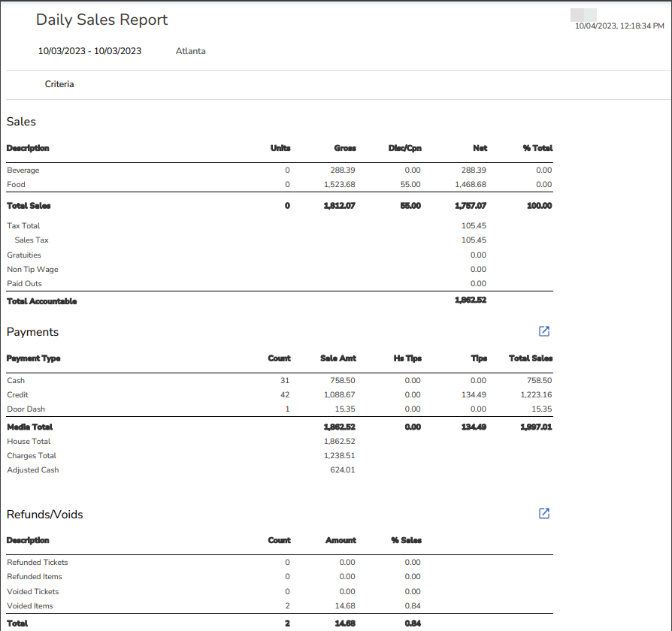This screenshot has width=672, height=631.
Task: Open Refunds/Voids details via pop-out icon
Action: click(x=544, y=514)
